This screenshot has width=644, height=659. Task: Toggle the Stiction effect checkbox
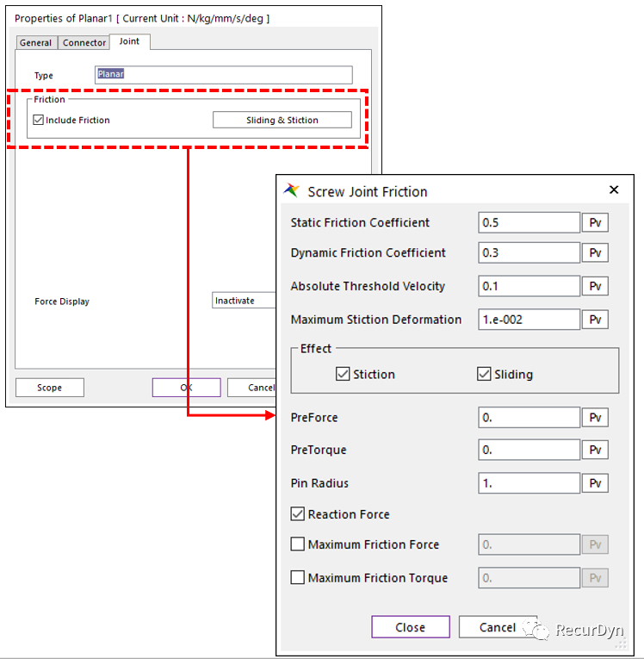pyautogui.click(x=343, y=375)
